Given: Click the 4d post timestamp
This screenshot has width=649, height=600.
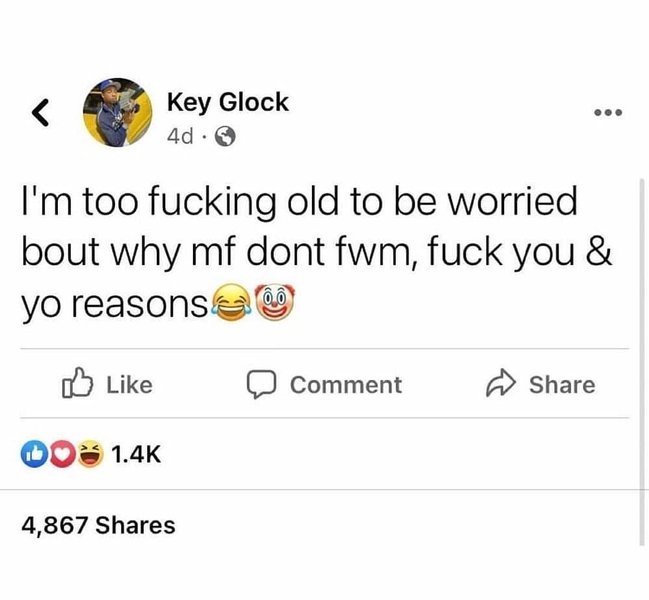Looking at the screenshot, I should click(180, 136).
